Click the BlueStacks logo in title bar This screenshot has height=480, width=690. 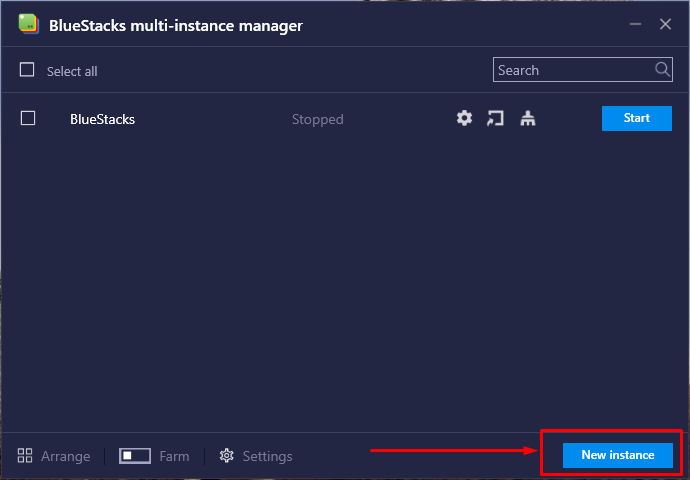[29, 24]
